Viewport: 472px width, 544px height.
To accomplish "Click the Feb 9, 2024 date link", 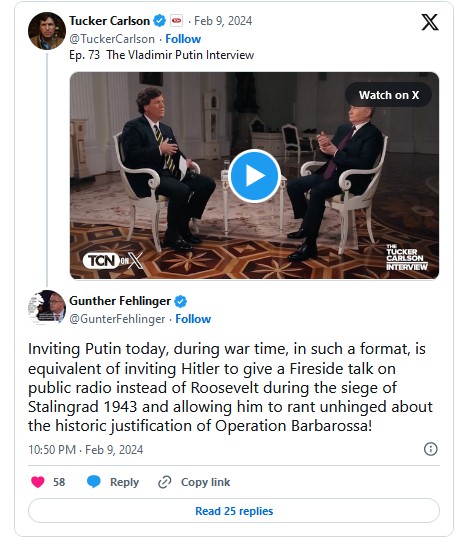I will pyautogui.click(x=223, y=21).
